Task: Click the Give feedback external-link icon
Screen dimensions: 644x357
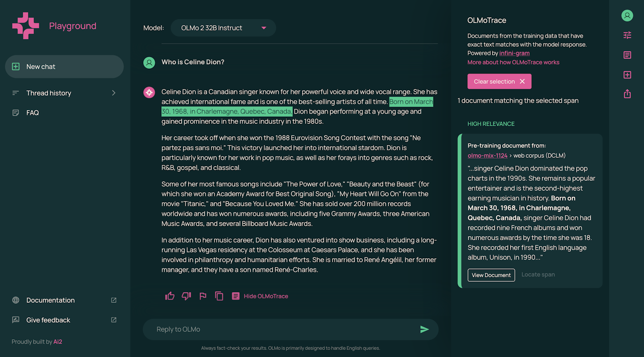Action: click(x=114, y=320)
